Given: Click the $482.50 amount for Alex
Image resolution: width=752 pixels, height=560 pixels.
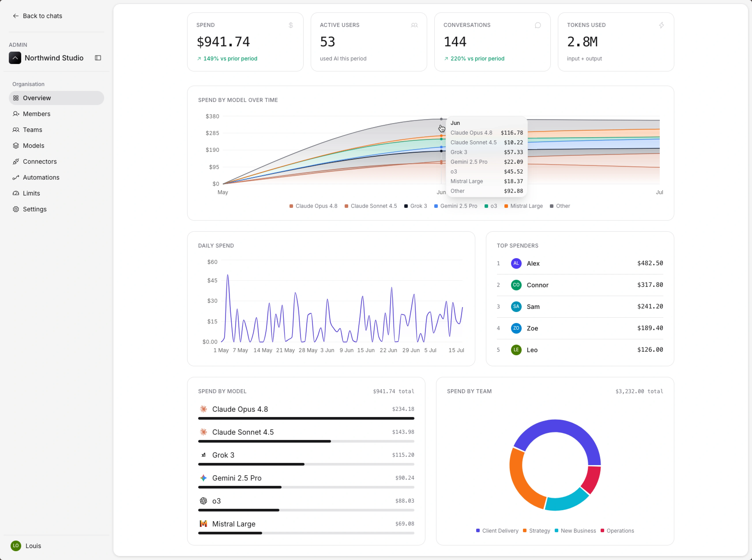Looking at the screenshot, I should coord(650,263).
